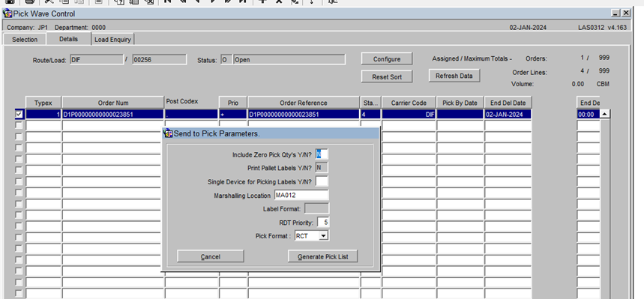Click the Send to Pick Parameters dialog icon
The image size is (644, 299).
click(168, 133)
